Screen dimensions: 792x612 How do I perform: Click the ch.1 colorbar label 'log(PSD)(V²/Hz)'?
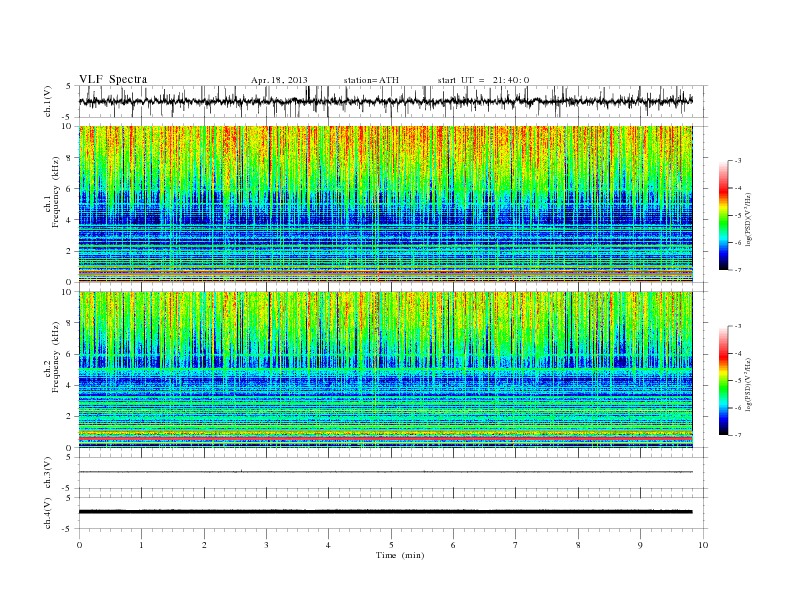(x=748, y=219)
